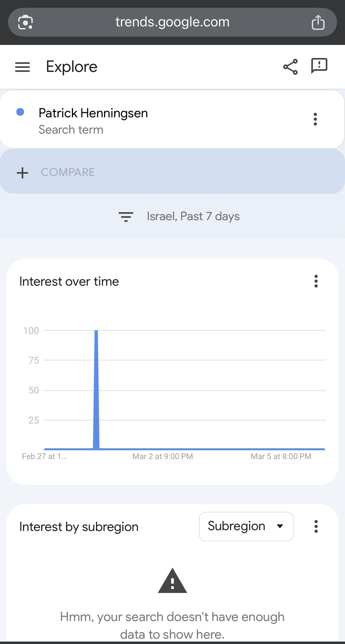Tap the share icon in Explore header

coord(290,67)
